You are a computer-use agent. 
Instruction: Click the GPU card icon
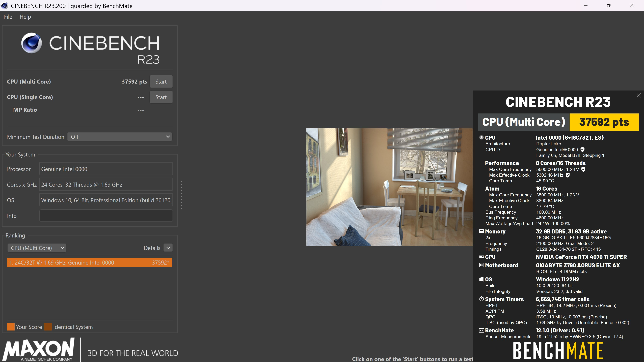[x=481, y=257]
